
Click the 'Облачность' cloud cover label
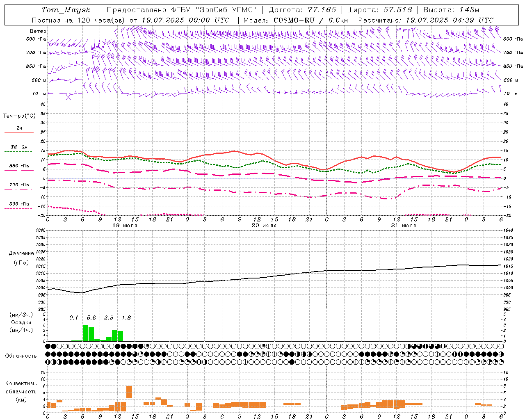point(21,356)
